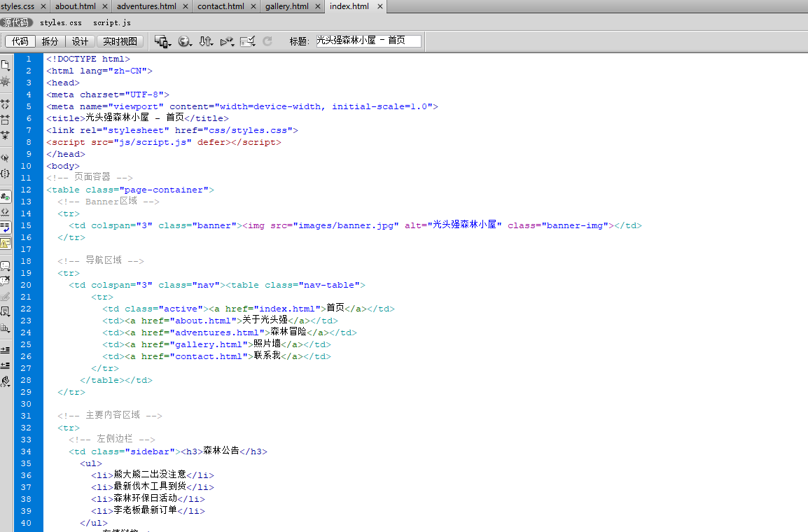The image size is (808, 532).
Task: Close the adventures.html tab
Action: coord(185,6)
